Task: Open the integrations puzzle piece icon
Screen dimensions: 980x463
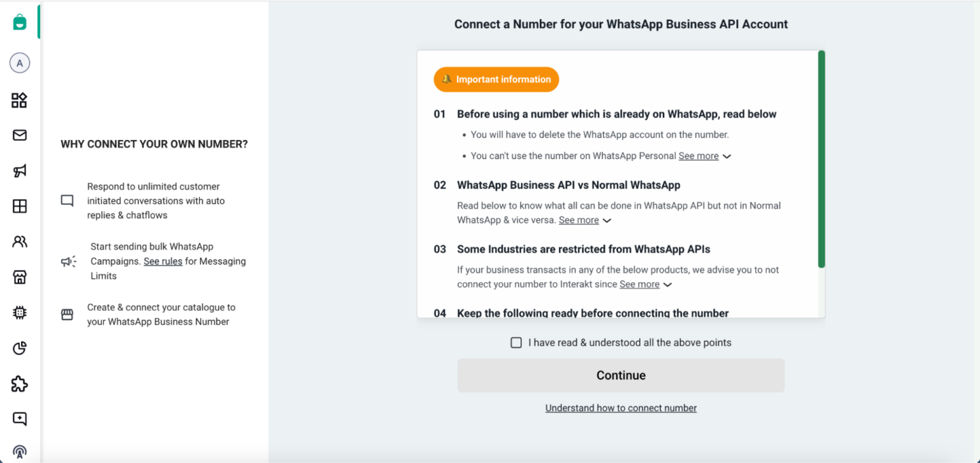Action: tap(19, 383)
